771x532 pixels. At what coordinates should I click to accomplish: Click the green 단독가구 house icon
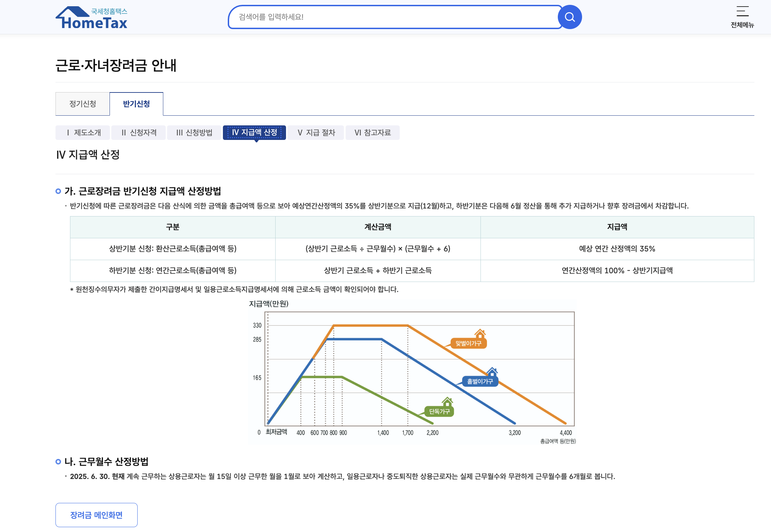(447, 402)
